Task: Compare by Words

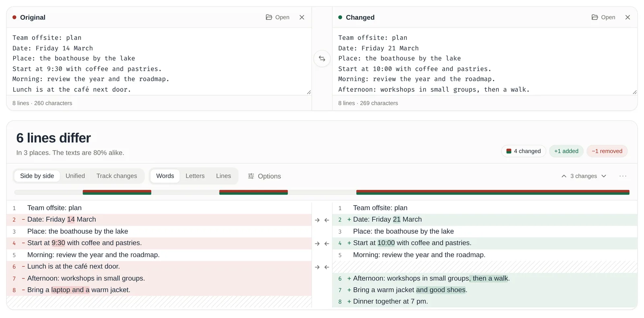Action: click(165, 176)
